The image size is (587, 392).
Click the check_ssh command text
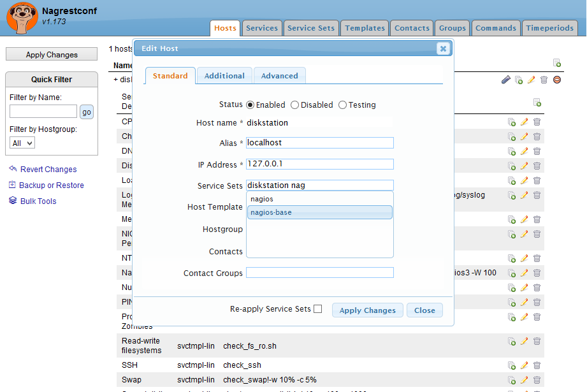[x=242, y=365]
